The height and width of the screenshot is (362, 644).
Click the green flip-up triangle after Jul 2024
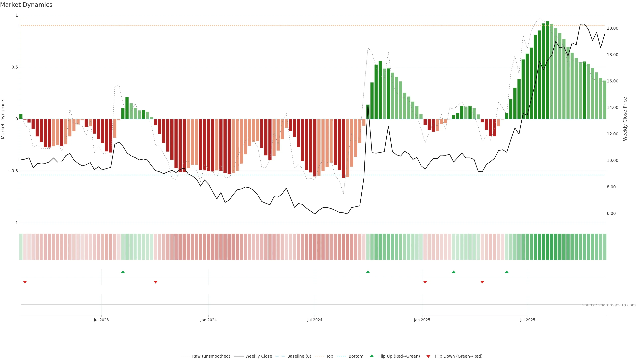(368, 272)
